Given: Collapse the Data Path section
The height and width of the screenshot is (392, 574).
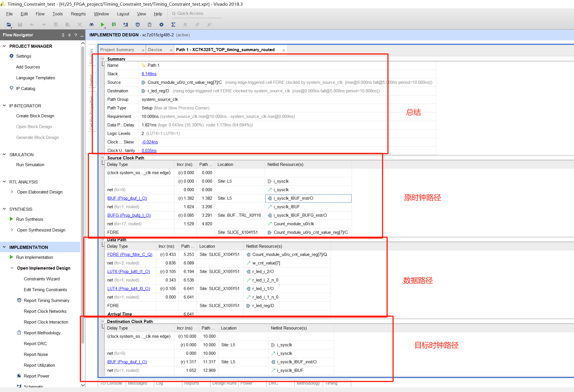Looking at the screenshot, I should pos(103,239).
